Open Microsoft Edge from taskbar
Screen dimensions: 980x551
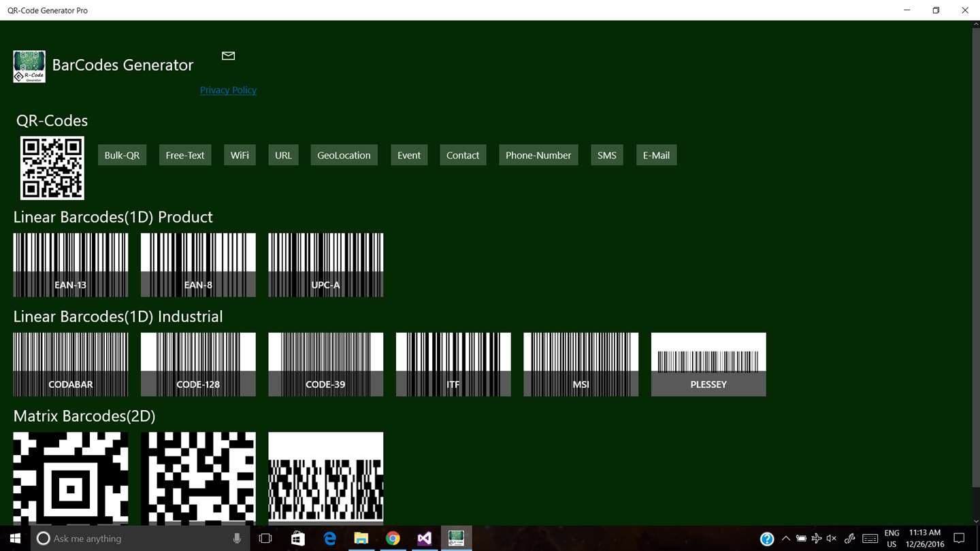tap(329, 538)
